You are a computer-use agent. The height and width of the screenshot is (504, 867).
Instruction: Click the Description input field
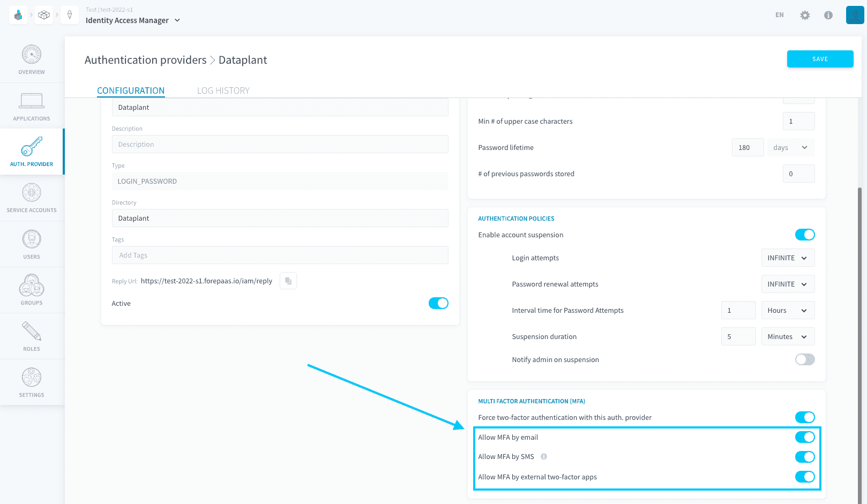click(280, 144)
